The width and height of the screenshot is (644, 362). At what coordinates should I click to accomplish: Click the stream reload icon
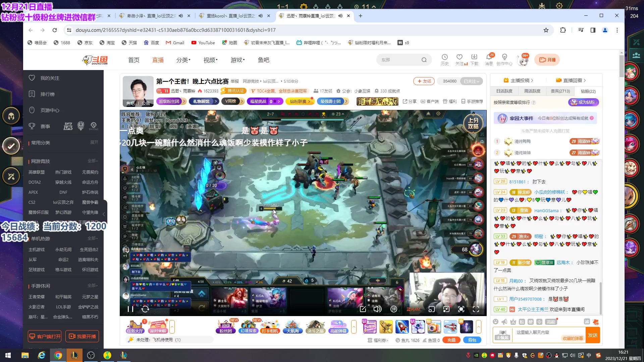tap(145, 309)
